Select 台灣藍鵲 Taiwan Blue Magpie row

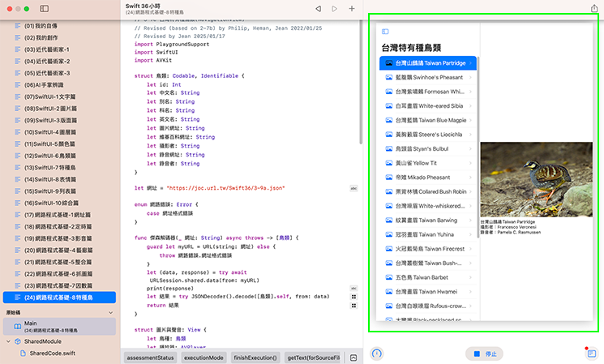pyautogui.click(x=429, y=120)
